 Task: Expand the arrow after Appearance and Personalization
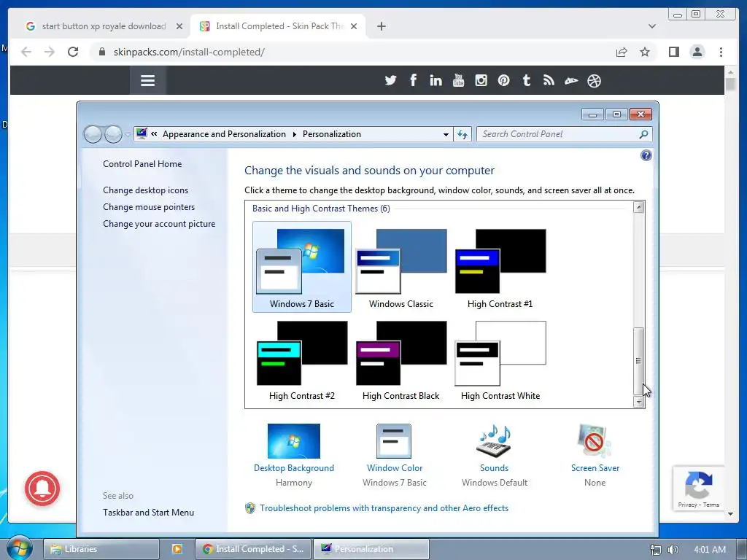tap(295, 134)
